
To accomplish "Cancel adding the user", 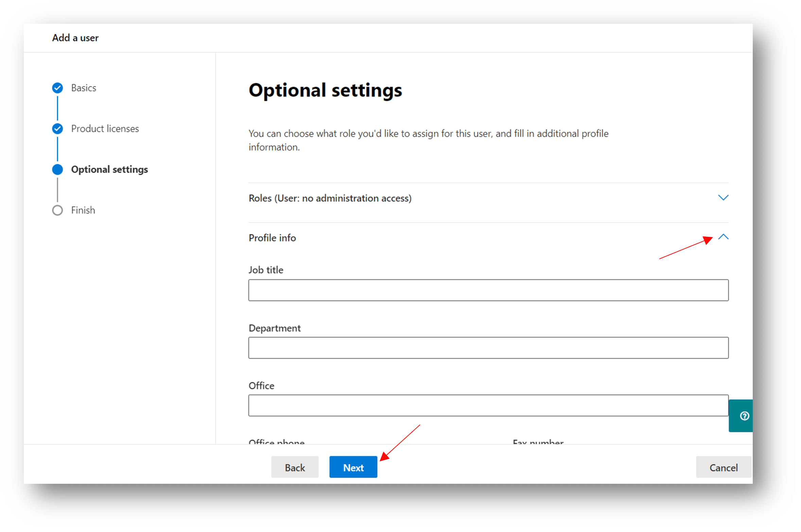I will coord(723,467).
